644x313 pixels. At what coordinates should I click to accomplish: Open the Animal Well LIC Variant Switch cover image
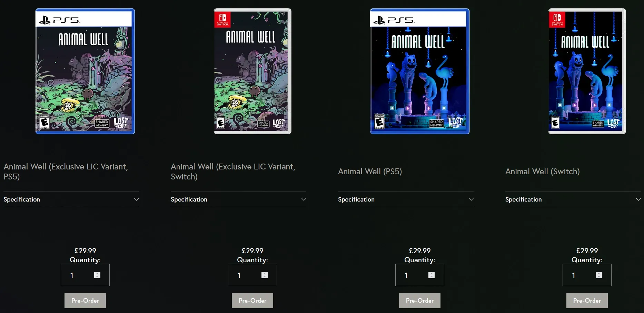point(252,71)
